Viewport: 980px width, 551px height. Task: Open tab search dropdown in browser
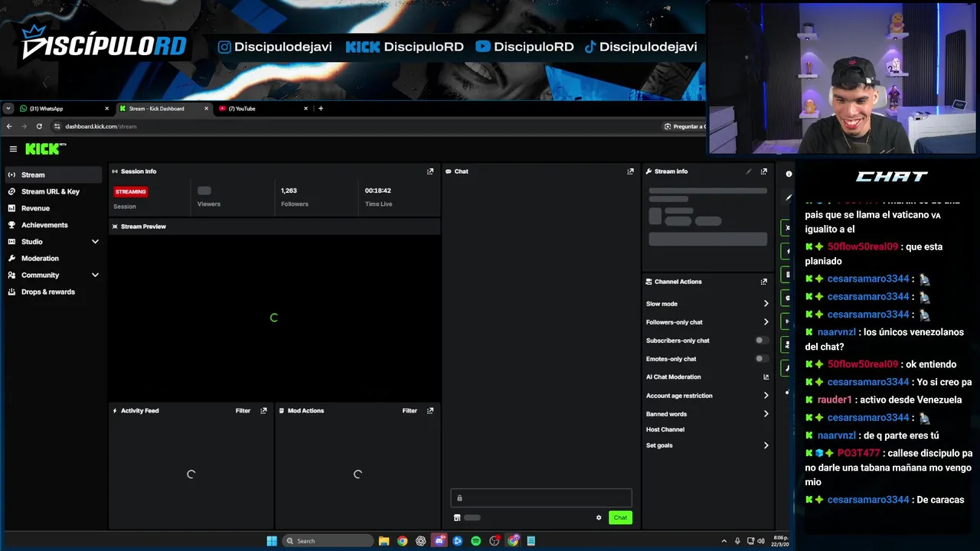8,109
